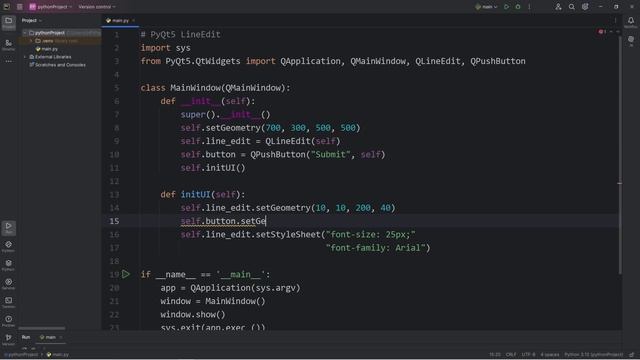
Task: Click the lock read-only icon in status bar
Action: pyautogui.click(x=632, y=355)
